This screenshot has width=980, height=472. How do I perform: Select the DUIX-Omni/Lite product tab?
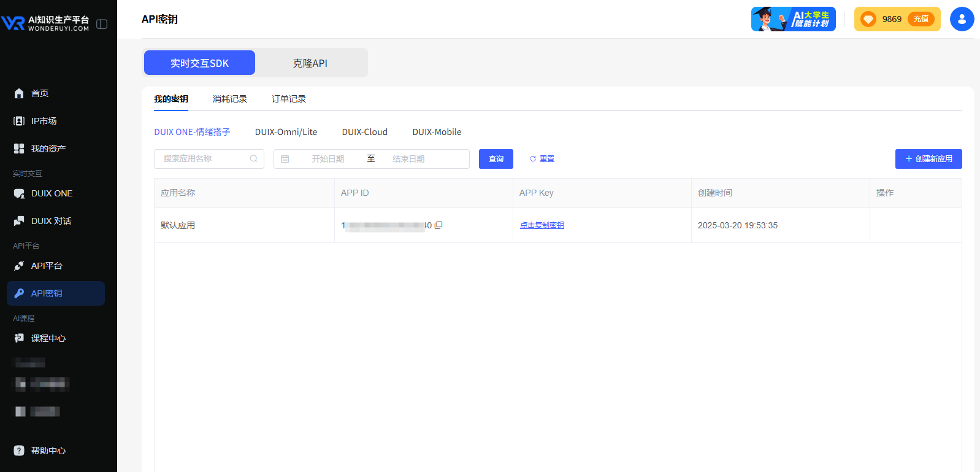click(286, 132)
